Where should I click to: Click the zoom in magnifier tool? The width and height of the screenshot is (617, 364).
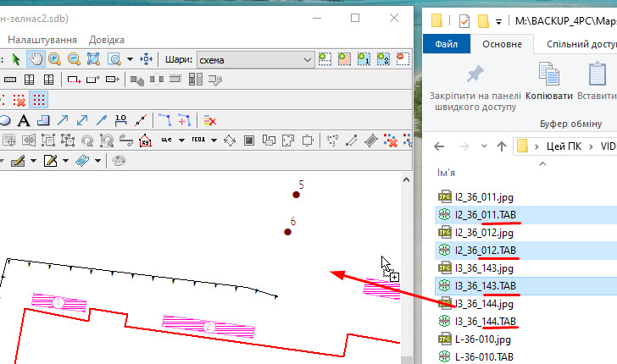tap(54, 59)
